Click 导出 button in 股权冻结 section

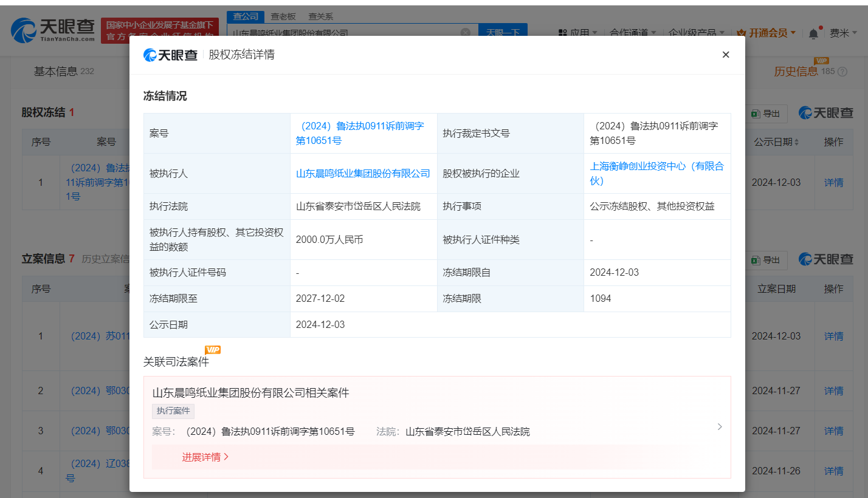click(766, 114)
